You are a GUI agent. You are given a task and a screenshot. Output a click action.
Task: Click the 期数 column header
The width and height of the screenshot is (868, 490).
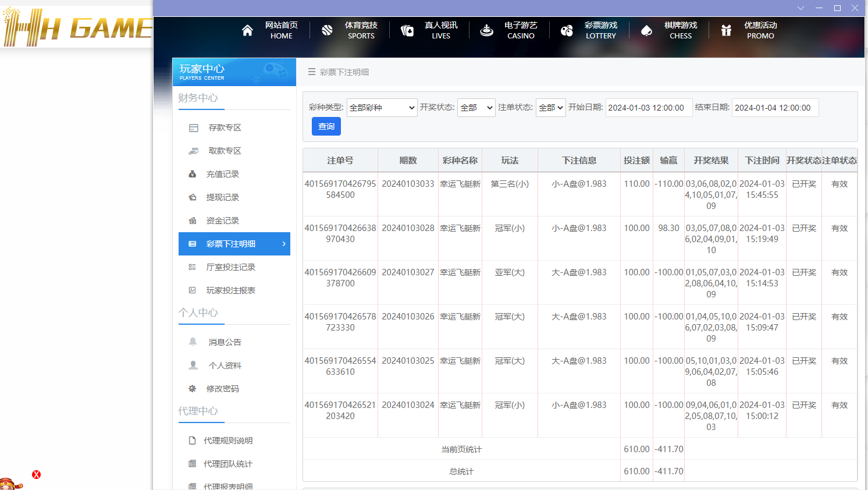(408, 160)
